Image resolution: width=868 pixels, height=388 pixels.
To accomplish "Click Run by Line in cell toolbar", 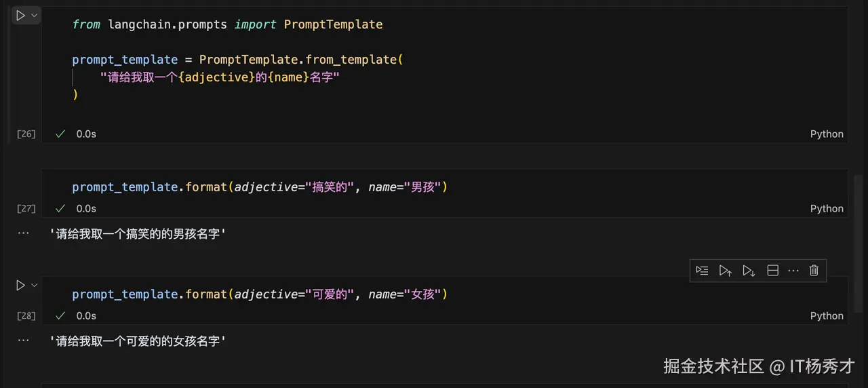I will click(702, 271).
